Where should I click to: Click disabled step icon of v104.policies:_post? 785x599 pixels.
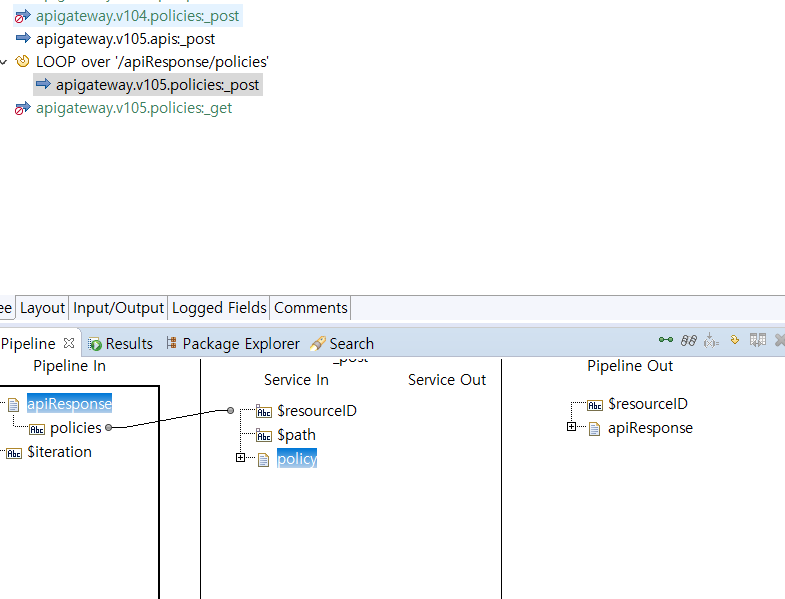click(x=23, y=16)
